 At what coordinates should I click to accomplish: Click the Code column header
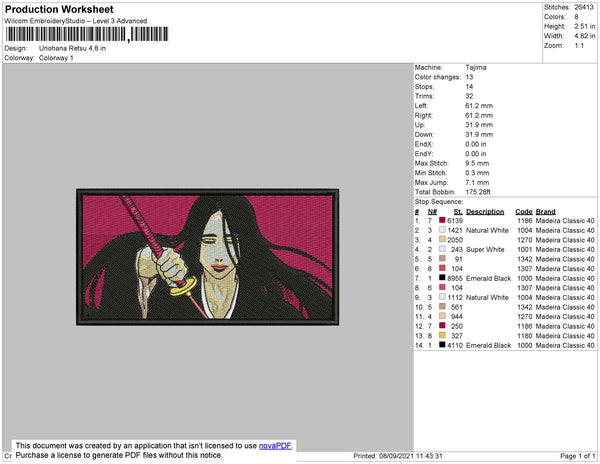(523, 212)
